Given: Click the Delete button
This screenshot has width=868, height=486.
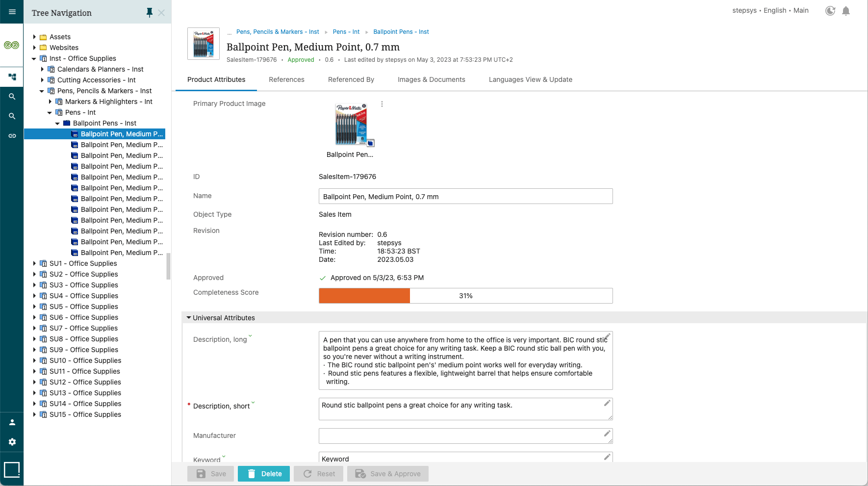Looking at the screenshot, I should point(264,474).
